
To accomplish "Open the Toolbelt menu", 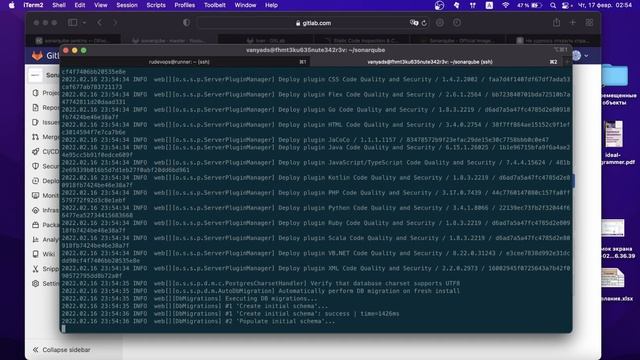I will pyautogui.click(x=215, y=5).
